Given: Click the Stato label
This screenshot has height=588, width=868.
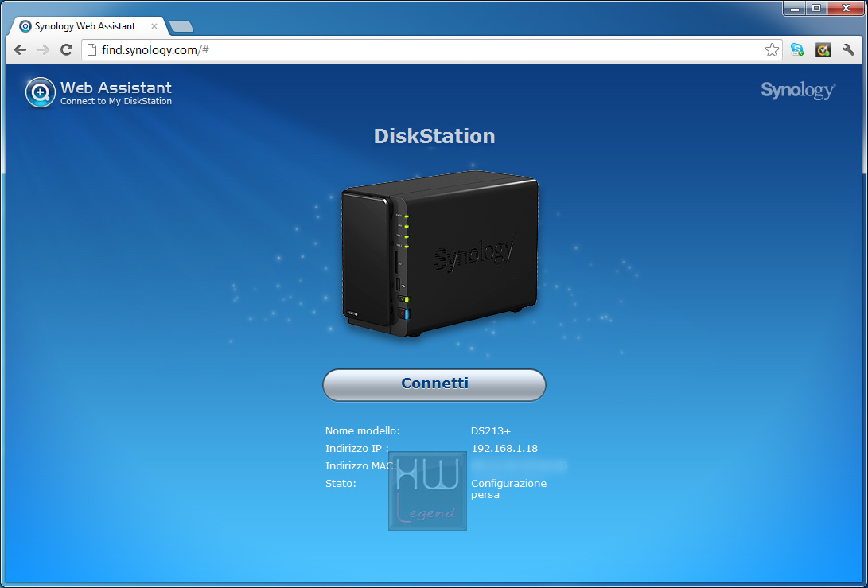Looking at the screenshot, I should tap(341, 483).
